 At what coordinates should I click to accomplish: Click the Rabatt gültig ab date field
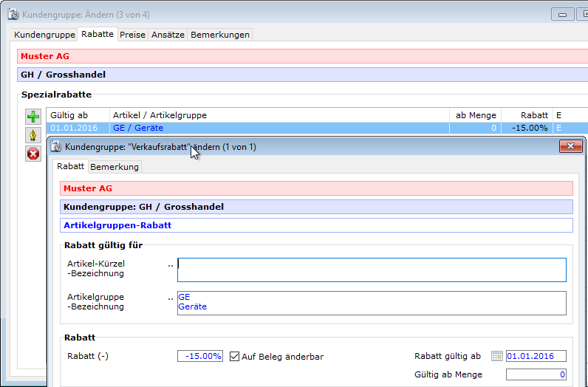(x=536, y=356)
